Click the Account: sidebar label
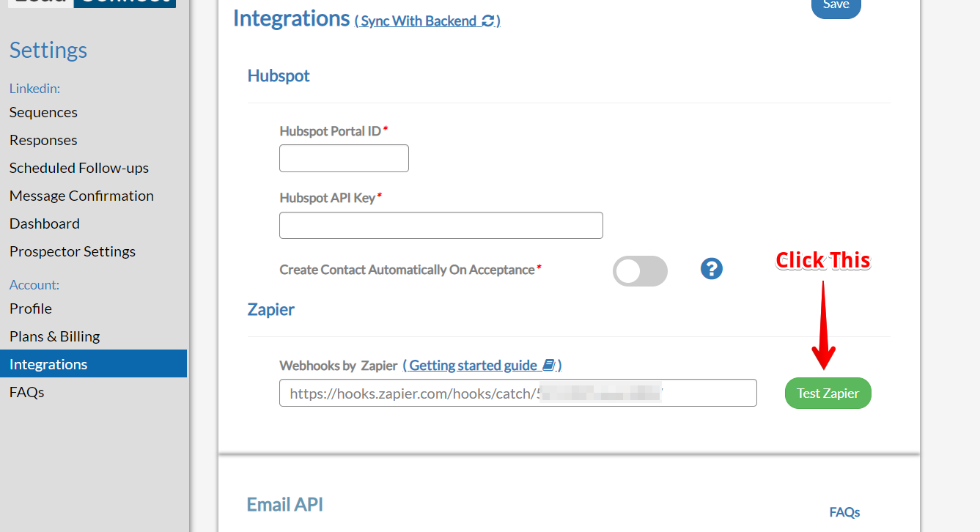The width and height of the screenshot is (980, 532). pos(34,285)
